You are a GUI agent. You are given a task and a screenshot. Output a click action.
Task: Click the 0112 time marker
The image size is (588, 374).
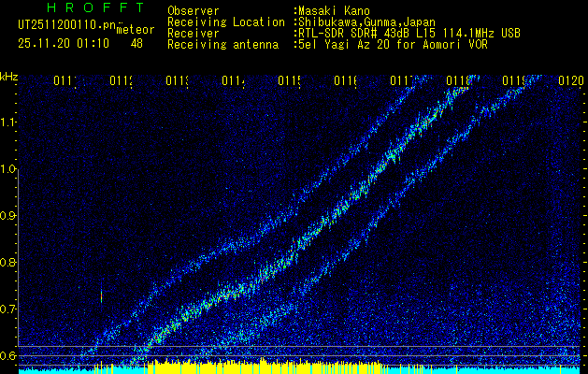[x=122, y=80]
